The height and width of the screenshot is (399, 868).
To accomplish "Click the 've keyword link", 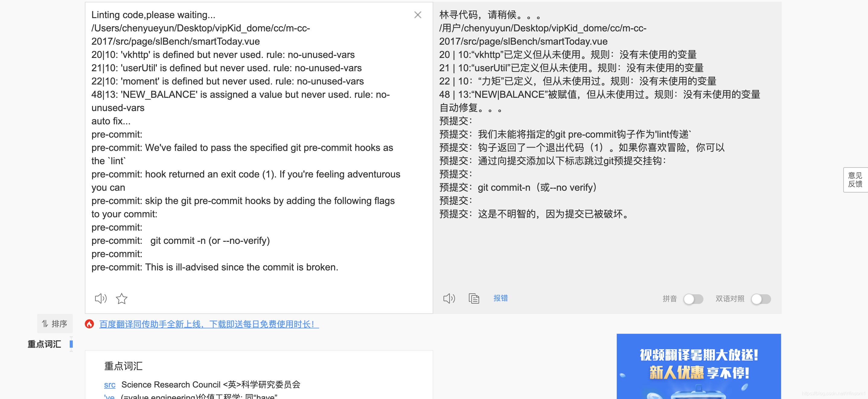I will coord(110,396).
